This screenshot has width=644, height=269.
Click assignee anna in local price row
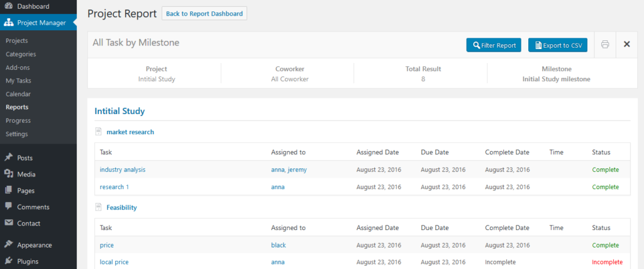tap(277, 262)
